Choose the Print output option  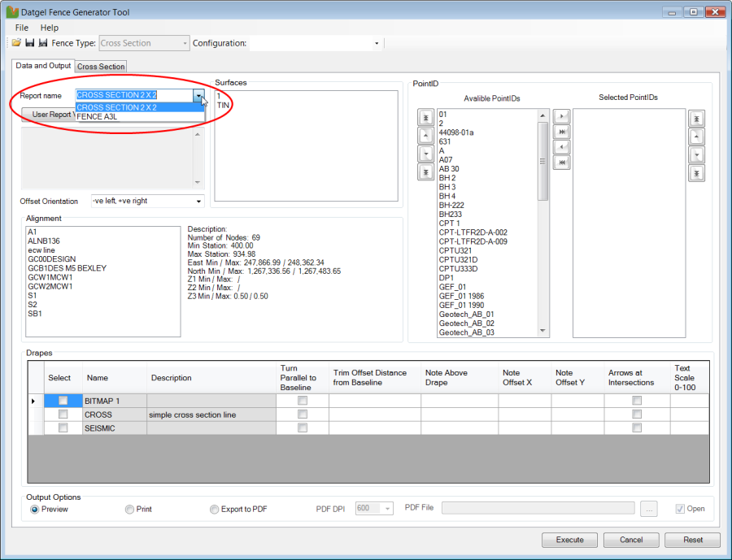tap(129, 510)
